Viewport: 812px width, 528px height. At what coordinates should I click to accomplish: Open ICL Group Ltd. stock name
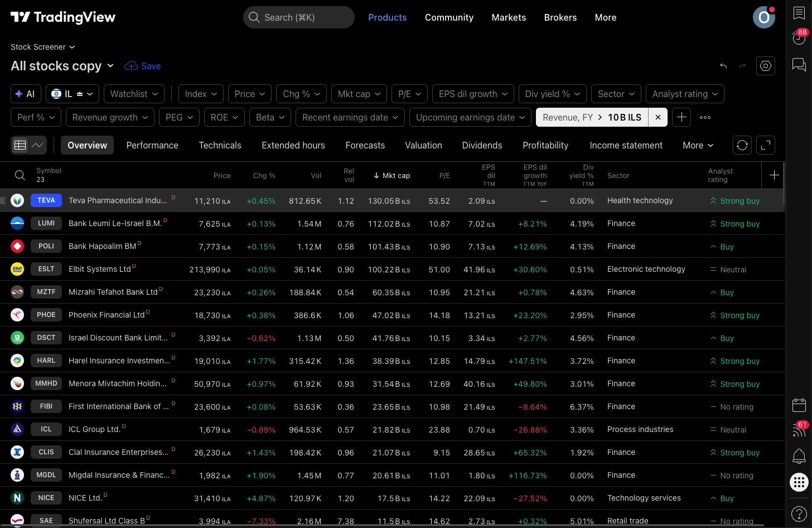[x=94, y=429]
